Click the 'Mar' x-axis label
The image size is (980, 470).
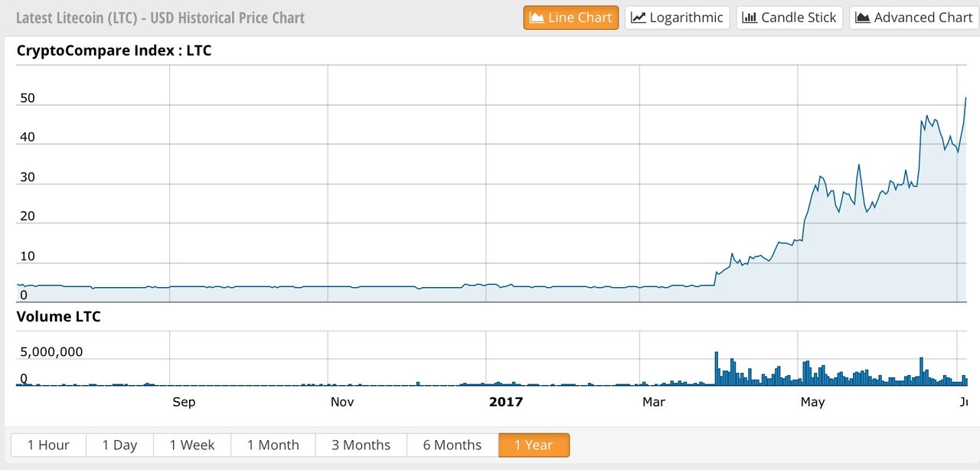click(654, 402)
